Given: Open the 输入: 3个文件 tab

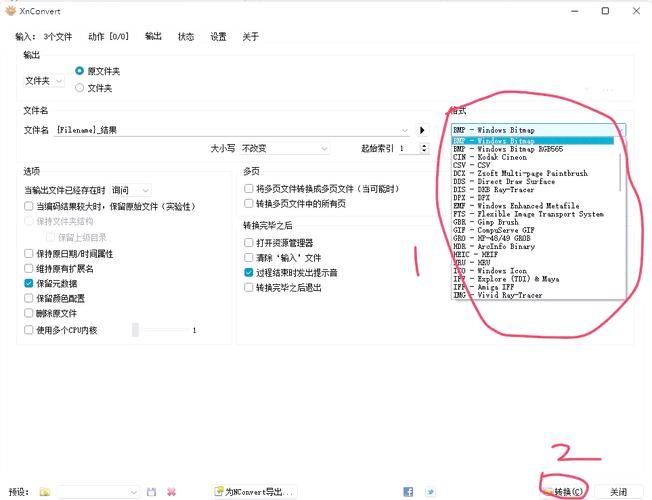Looking at the screenshot, I should [44, 37].
